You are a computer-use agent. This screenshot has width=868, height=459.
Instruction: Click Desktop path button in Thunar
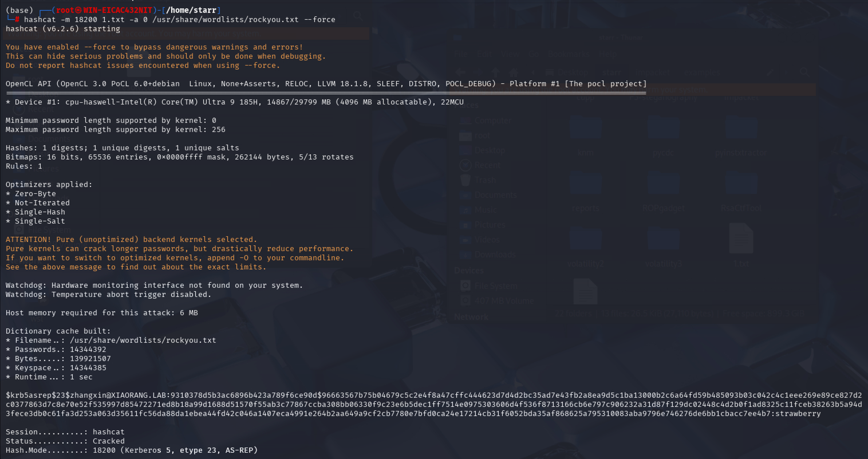[567, 72]
